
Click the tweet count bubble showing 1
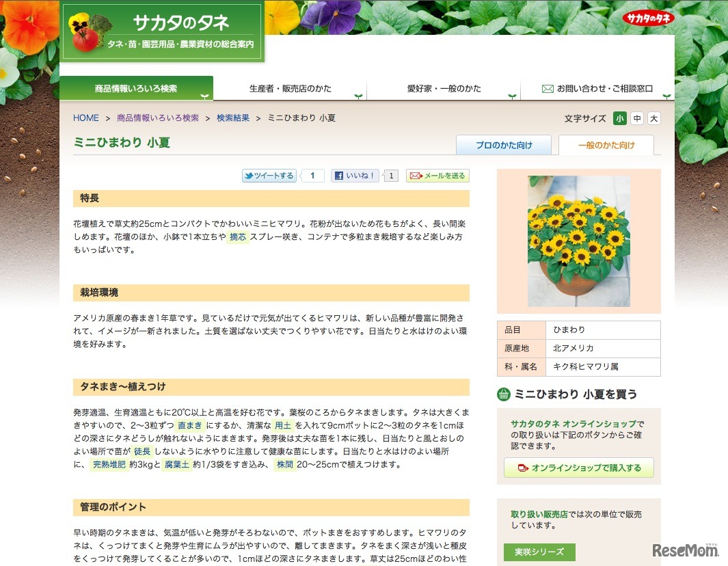[x=312, y=176]
